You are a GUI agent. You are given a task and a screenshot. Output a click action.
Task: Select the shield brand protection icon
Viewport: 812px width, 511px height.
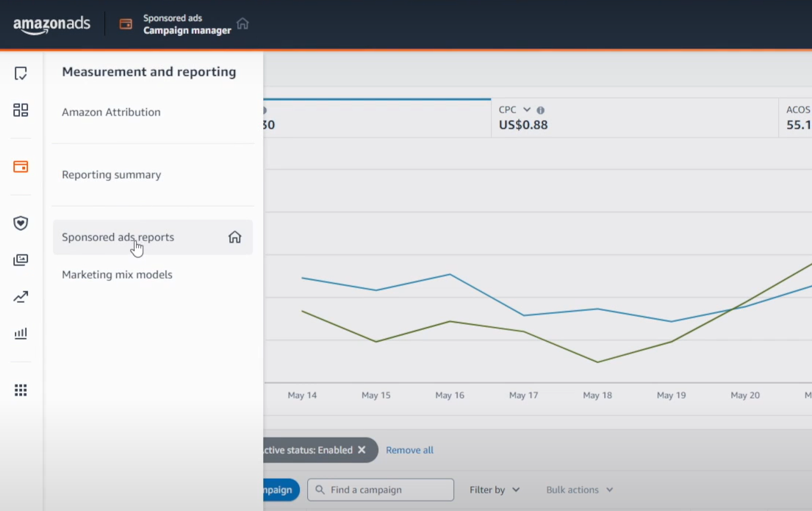(x=20, y=224)
